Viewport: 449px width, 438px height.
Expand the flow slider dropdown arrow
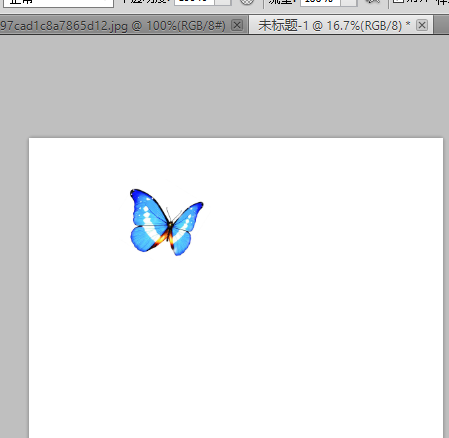[x=348, y=2]
